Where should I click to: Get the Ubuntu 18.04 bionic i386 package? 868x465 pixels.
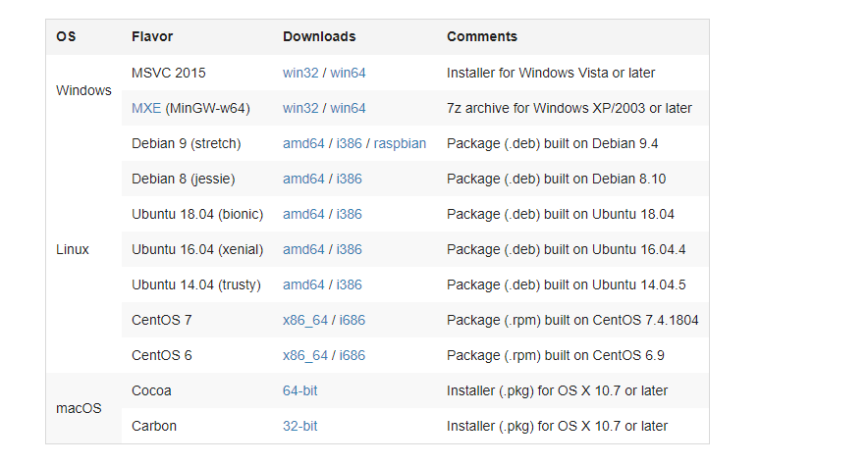[349, 214]
